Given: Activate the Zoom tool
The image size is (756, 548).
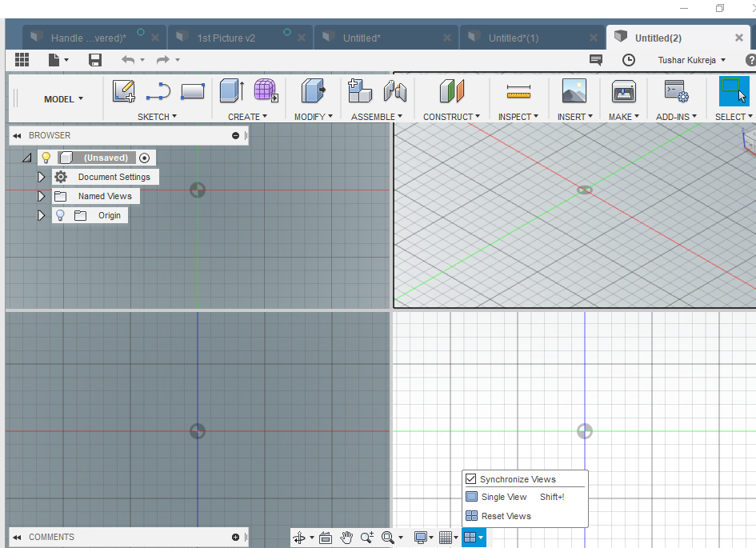Looking at the screenshot, I should click(367, 538).
